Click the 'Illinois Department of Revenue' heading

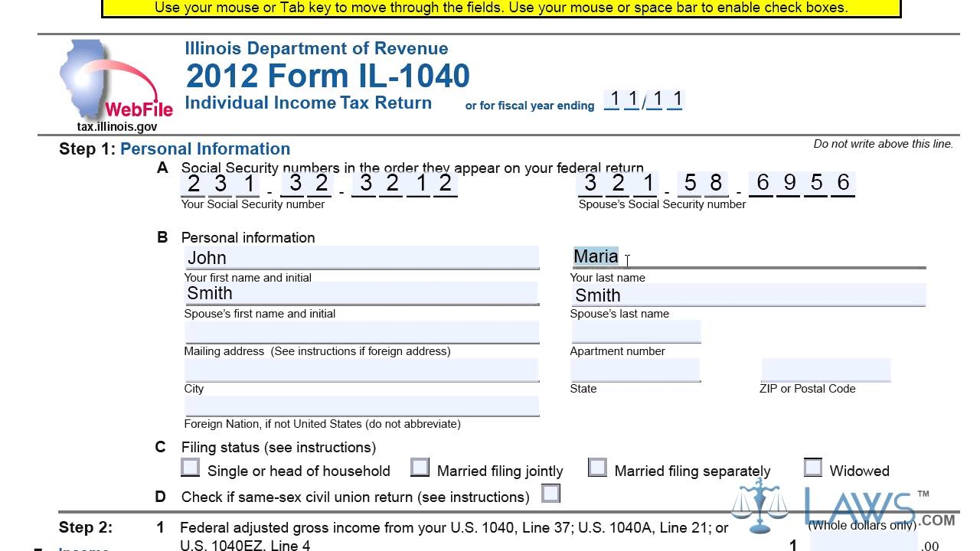click(316, 48)
